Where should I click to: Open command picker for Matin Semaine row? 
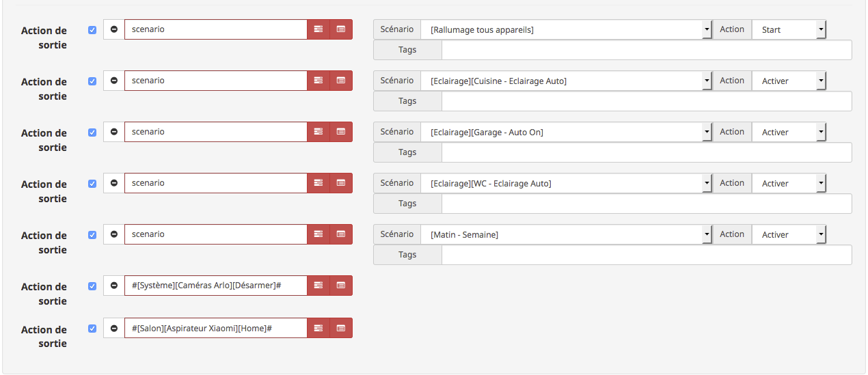tap(341, 234)
